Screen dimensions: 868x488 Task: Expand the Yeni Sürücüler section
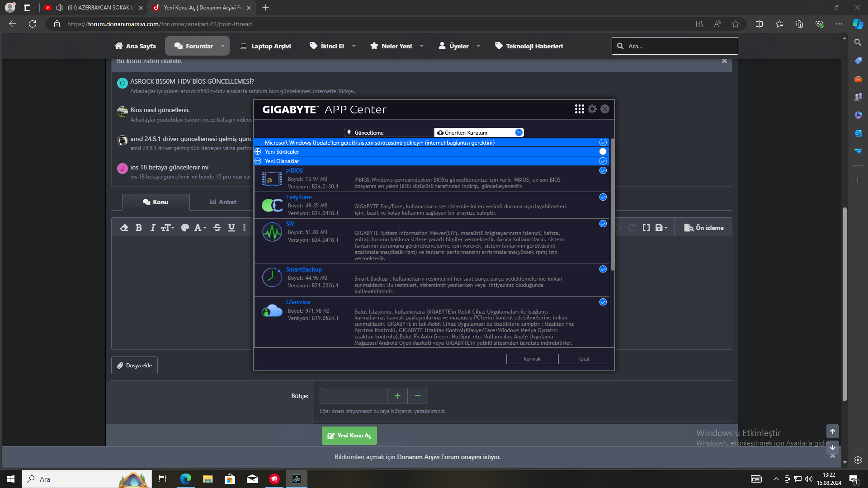(258, 151)
